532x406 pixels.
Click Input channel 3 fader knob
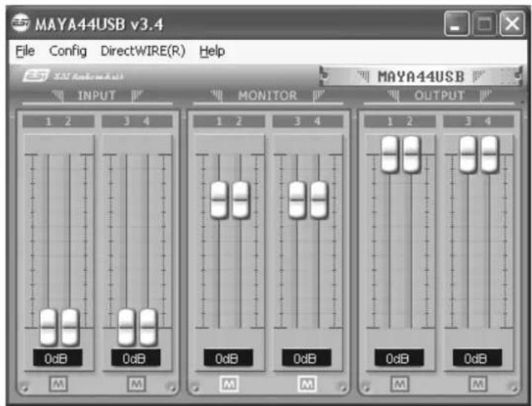coord(126,327)
